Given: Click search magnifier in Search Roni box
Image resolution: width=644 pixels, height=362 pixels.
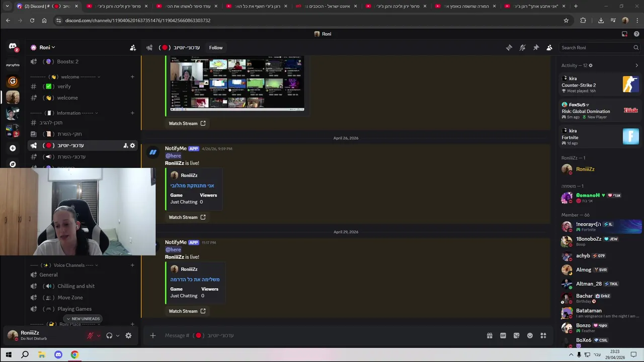Looking at the screenshot, I should tap(636, 48).
